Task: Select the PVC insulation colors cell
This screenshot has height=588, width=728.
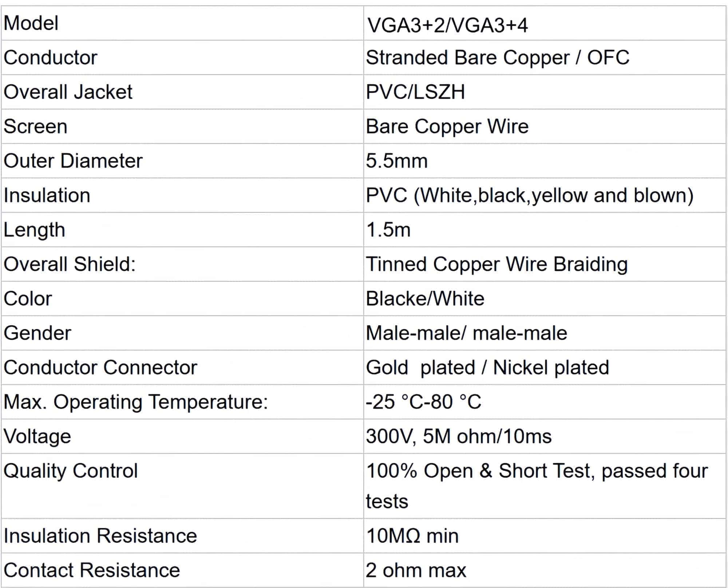Action: point(530,195)
